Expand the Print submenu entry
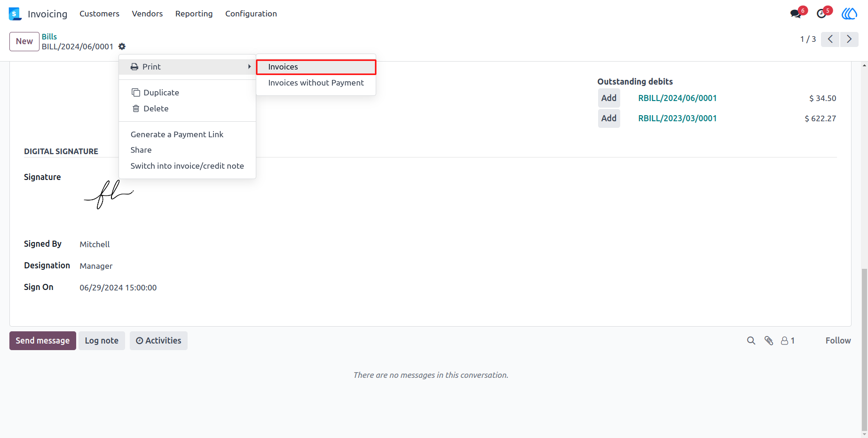Screen dimensions: 868x438 coord(187,67)
